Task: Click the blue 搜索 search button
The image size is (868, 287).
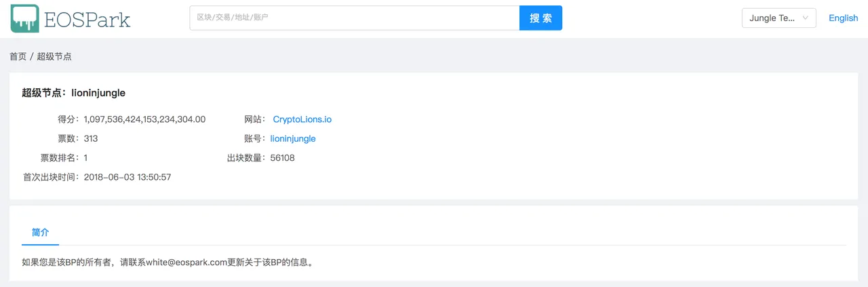Action: (540, 18)
